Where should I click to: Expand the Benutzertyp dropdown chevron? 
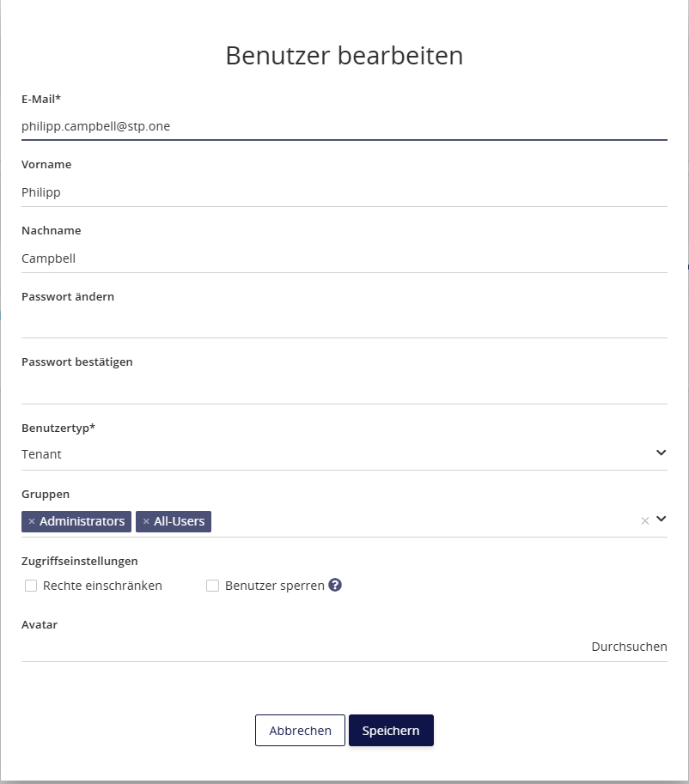tap(661, 453)
